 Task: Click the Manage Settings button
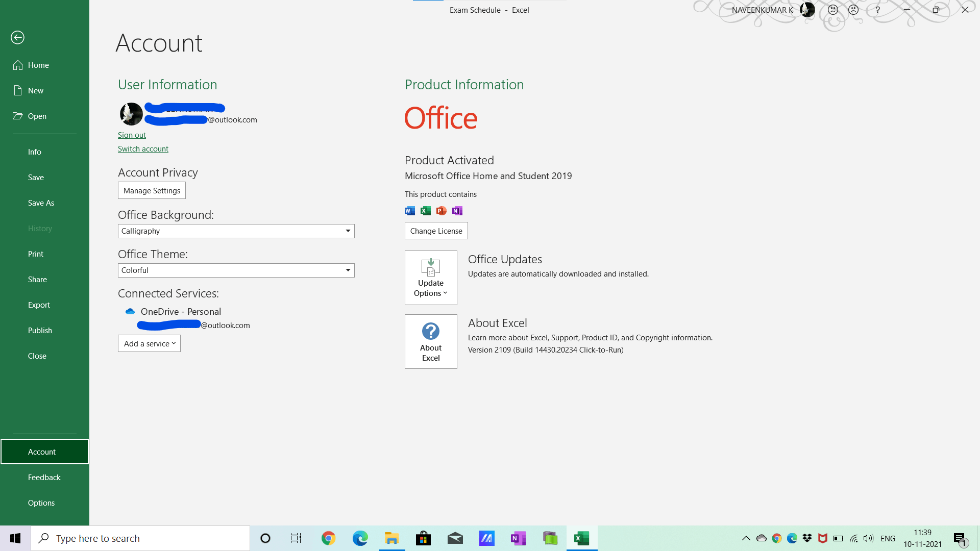(x=152, y=190)
